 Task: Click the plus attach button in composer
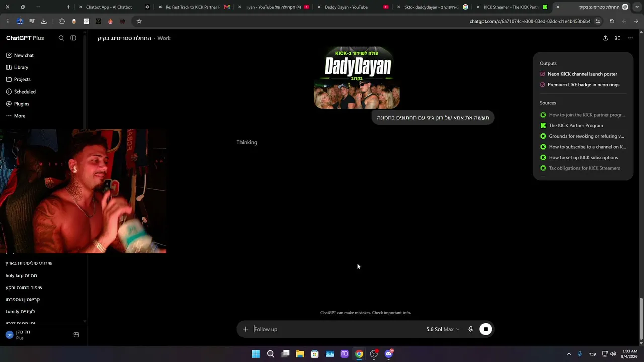[x=246, y=329]
